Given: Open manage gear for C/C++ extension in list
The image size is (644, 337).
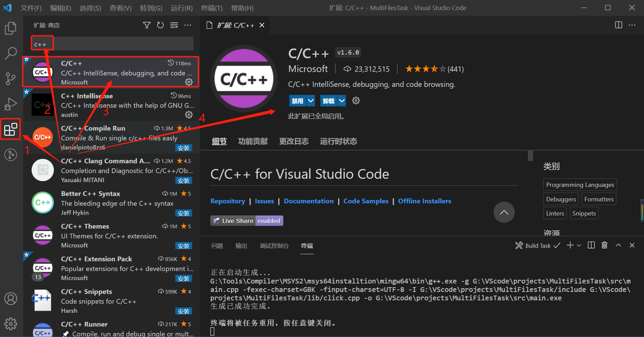Looking at the screenshot, I should (x=189, y=82).
